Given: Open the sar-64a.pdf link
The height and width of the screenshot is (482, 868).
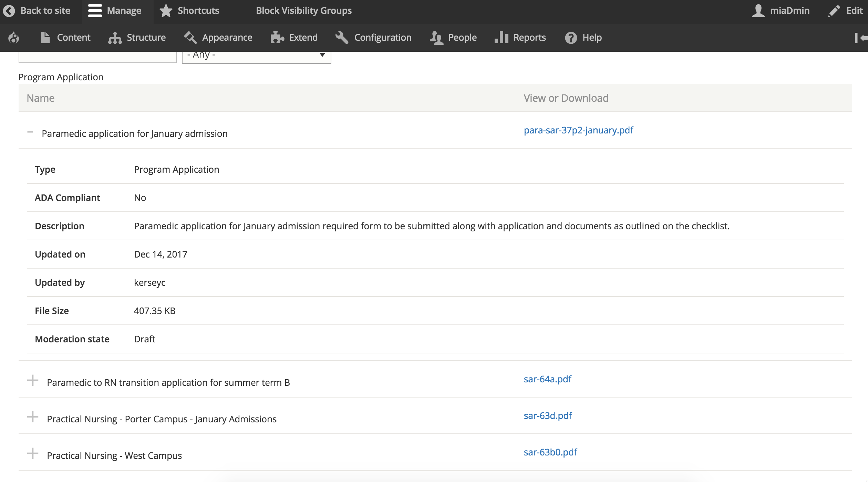Looking at the screenshot, I should (x=547, y=379).
